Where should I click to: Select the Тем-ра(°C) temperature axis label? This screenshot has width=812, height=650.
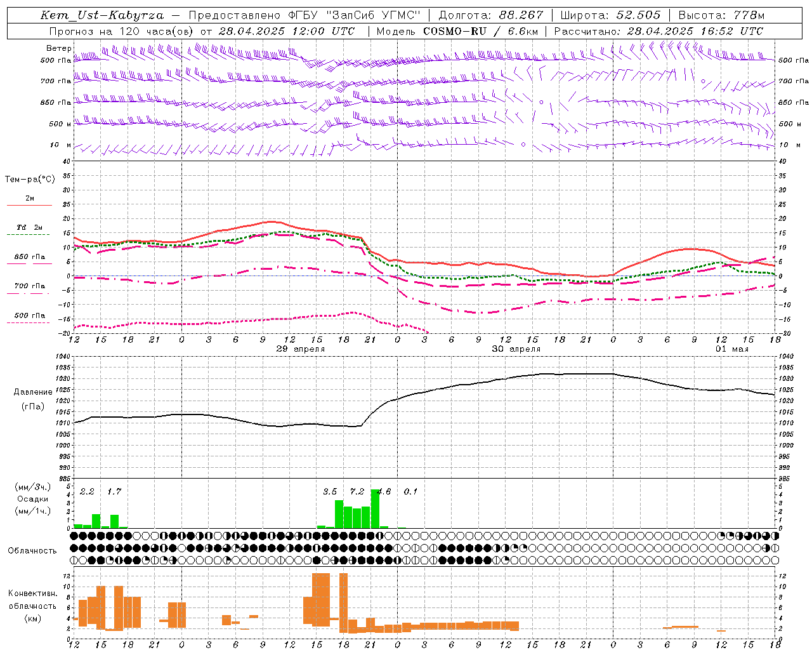(x=30, y=180)
